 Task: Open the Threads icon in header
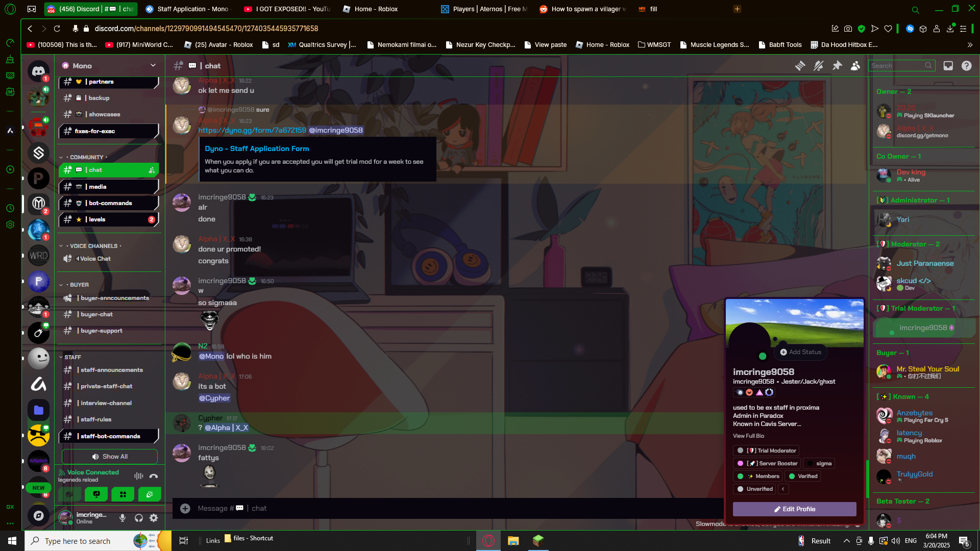(800, 66)
